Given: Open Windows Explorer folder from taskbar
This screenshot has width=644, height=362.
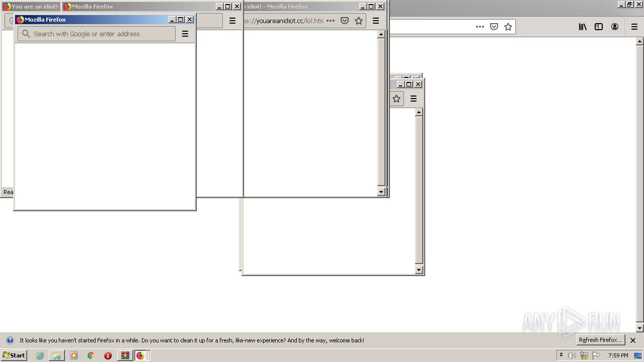Looking at the screenshot, I should (57, 355).
